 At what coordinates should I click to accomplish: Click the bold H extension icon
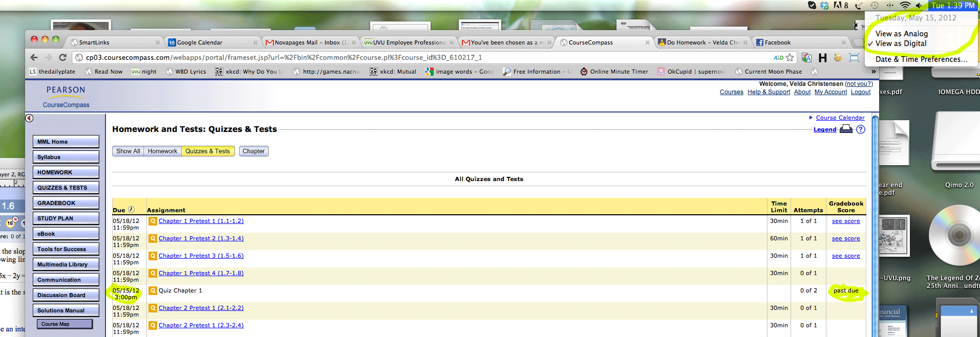[823, 57]
